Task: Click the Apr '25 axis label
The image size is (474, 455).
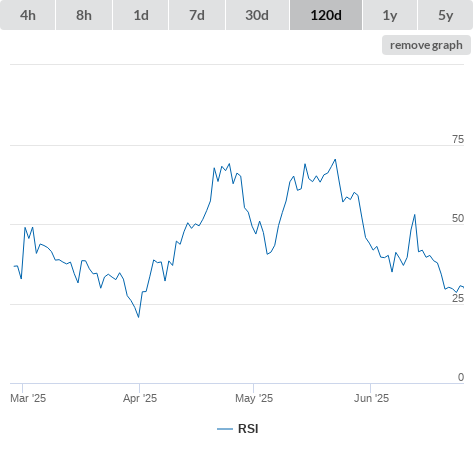Action: 140,398
